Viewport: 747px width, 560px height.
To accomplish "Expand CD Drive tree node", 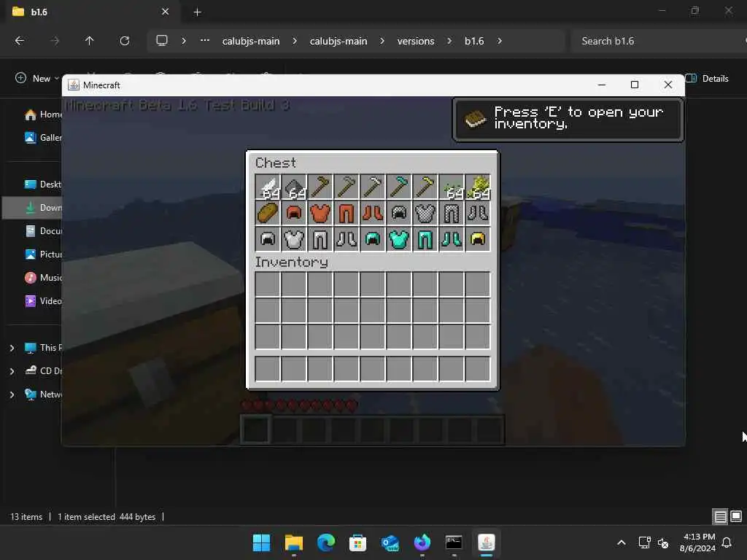I will coord(12,371).
